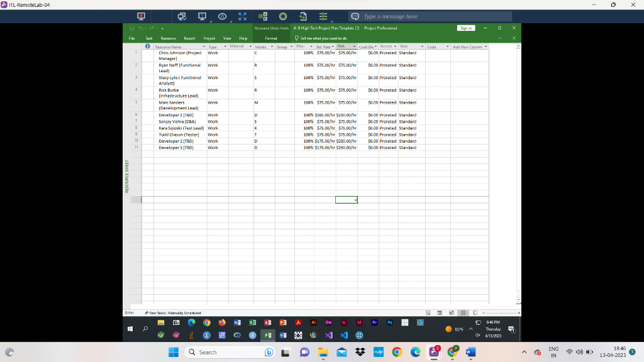The height and width of the screenshot is (362, 644).
Task: Click the zoom slider in Project status bar
Action: 501,313
